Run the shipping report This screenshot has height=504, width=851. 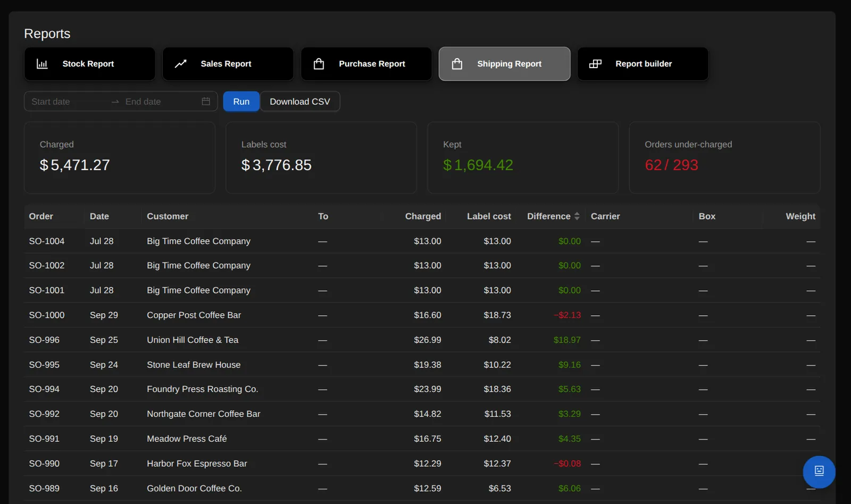coord(241,102)
